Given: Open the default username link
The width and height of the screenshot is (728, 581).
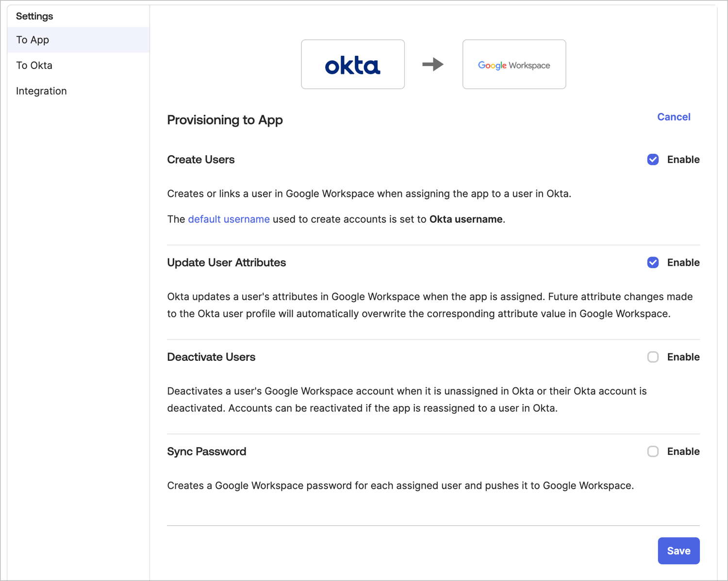Looking at the screenshot, I should click(229, 219).
